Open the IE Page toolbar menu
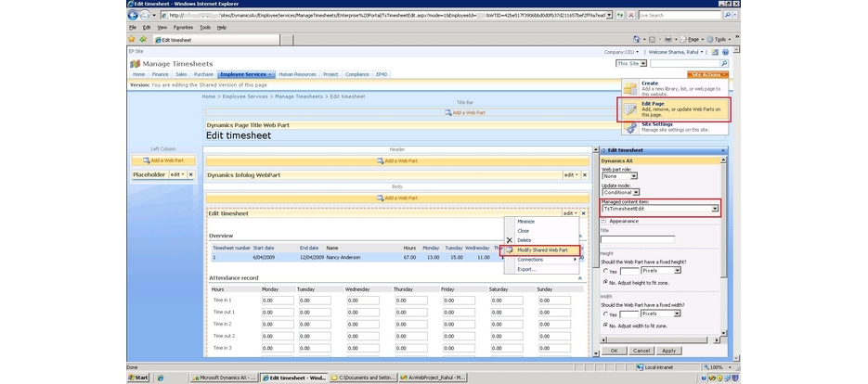The image size is (868, 384). click(x=692, y=39)
